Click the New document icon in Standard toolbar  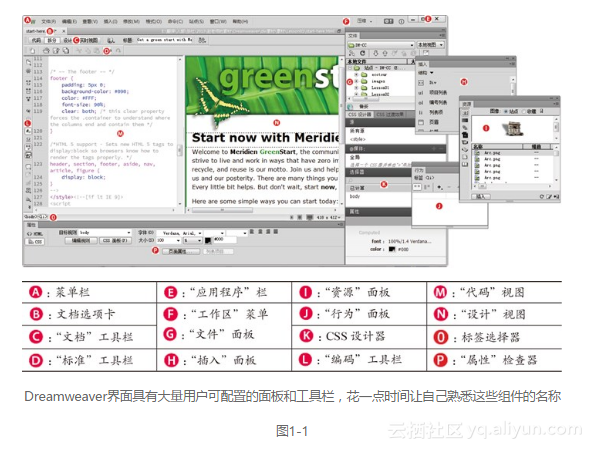click(x=32, y=50)
